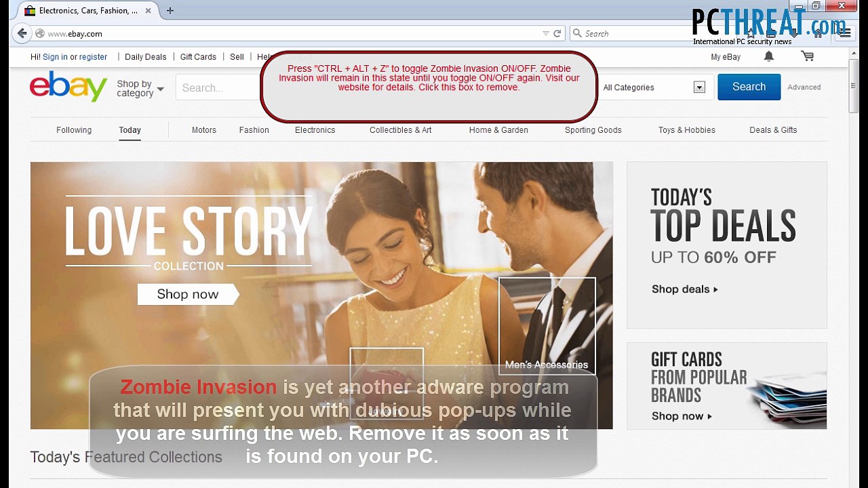Open Gift Cards link in header
Image resolution: width=868 pixels, height=488 pixels.
tap(198, 57)
